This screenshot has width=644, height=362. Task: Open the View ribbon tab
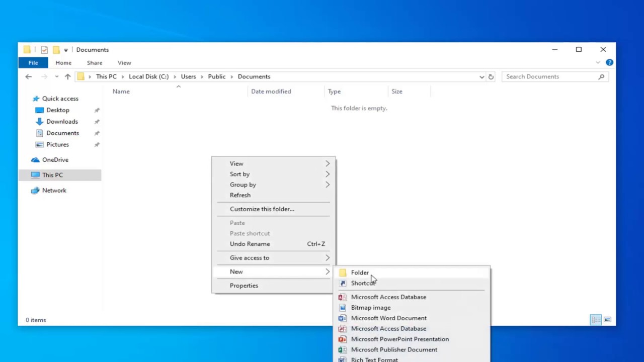[x=124, y=63]
